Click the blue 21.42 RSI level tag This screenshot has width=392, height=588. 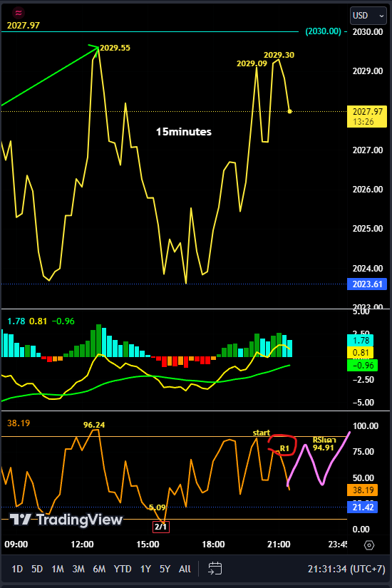(362, 507)
